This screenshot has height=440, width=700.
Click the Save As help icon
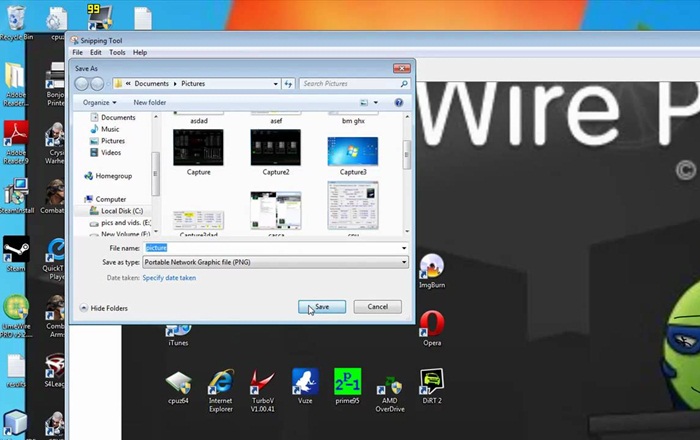[x=399, y=103]
